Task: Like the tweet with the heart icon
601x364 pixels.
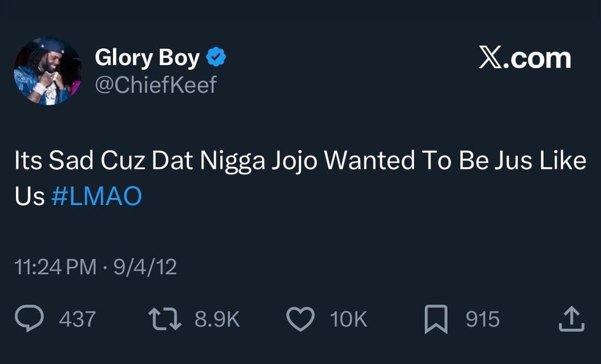Action: 300,319
